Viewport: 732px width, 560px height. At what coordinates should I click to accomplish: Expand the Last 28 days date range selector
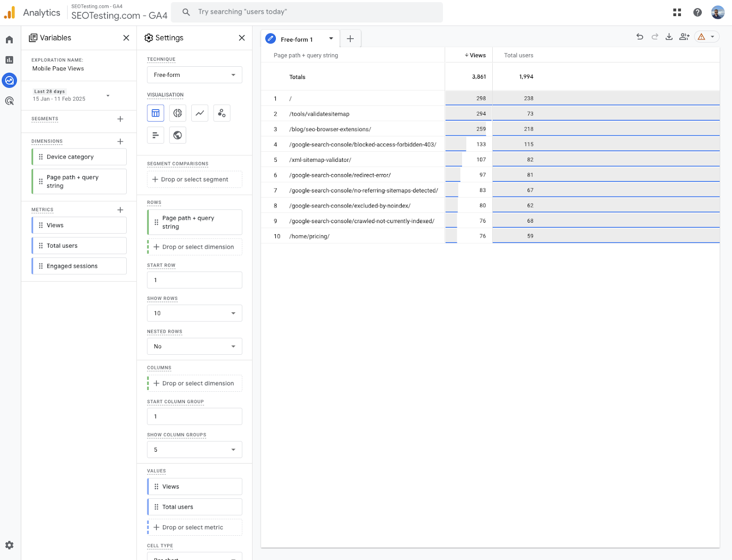point(108,96)
